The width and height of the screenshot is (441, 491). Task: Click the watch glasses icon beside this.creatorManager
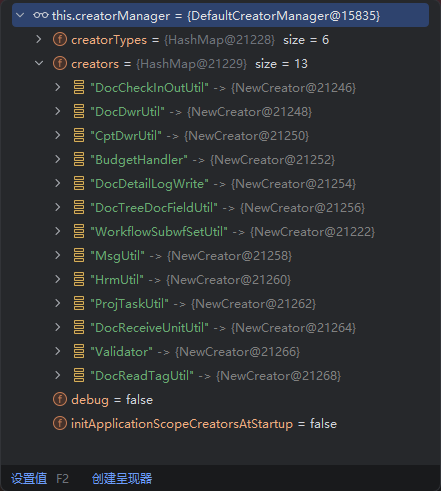click(x=41, y=15)
